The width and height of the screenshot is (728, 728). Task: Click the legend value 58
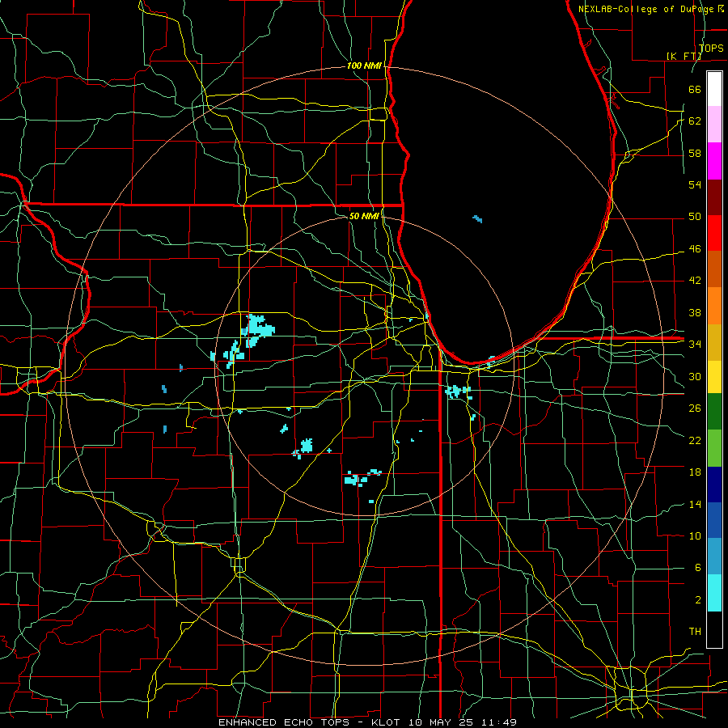695,153
